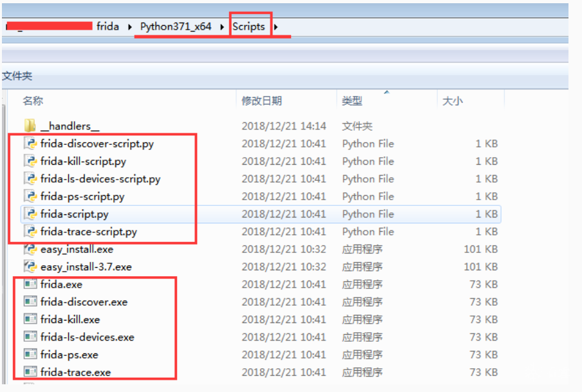The height and width of the screenshot is (392, 582).
Task: Select file name frida-trace-script.py
Action: click(x=89, y=232)
